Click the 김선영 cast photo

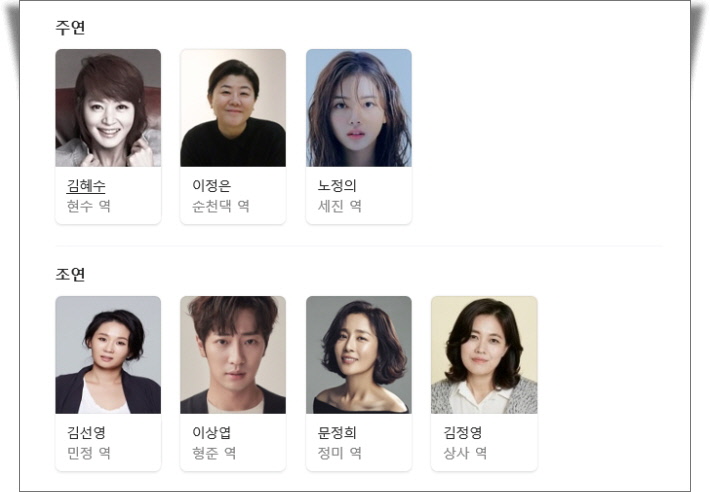click(108, 355)
